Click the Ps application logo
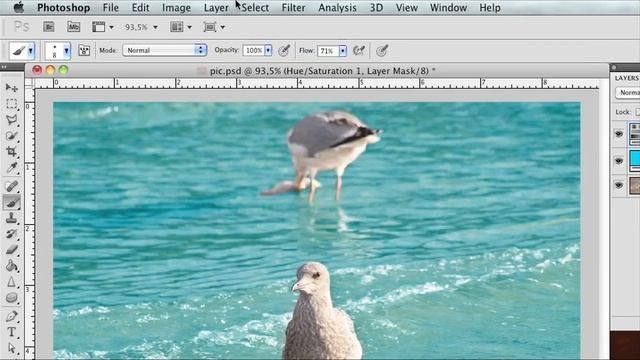640x360 pixels. point(21,27)
